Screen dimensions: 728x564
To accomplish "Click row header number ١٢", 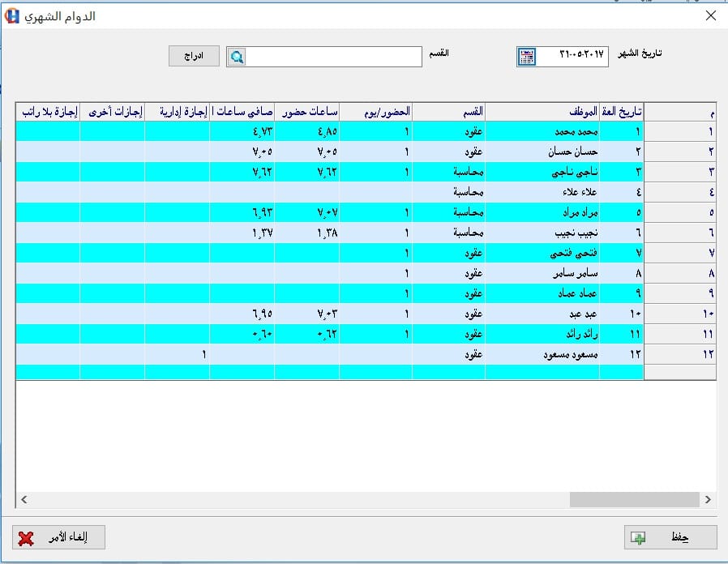I will click(679, 355).
